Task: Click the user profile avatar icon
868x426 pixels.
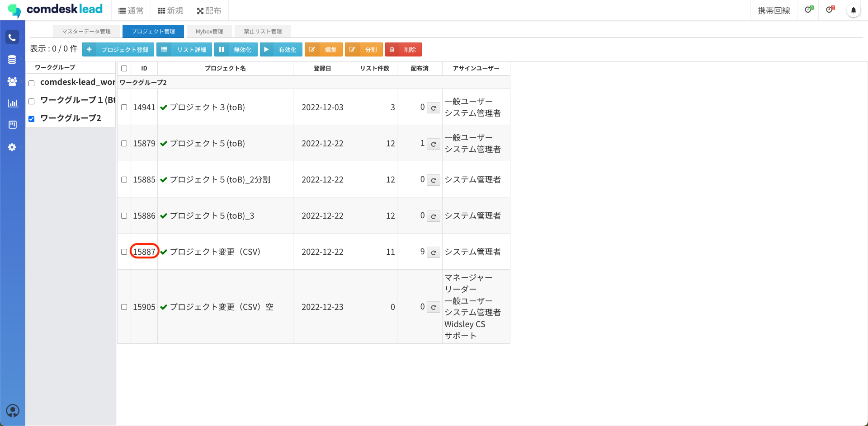Action: (13, 410)
